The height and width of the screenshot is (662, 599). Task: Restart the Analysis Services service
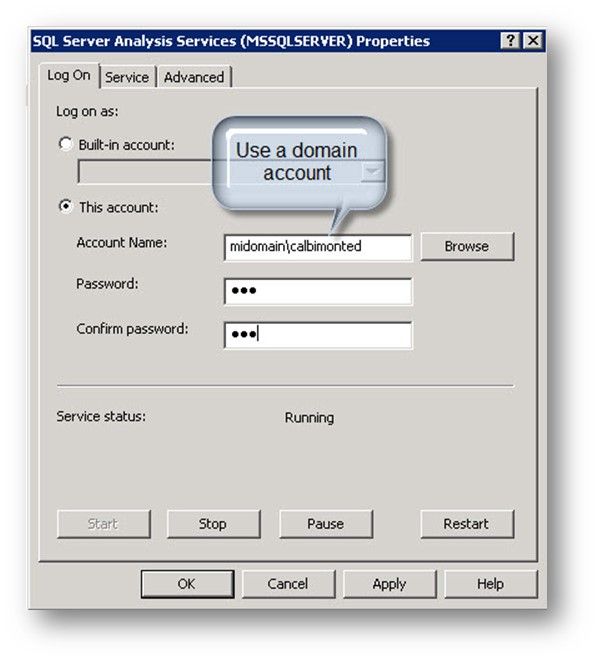click(467, 524)
